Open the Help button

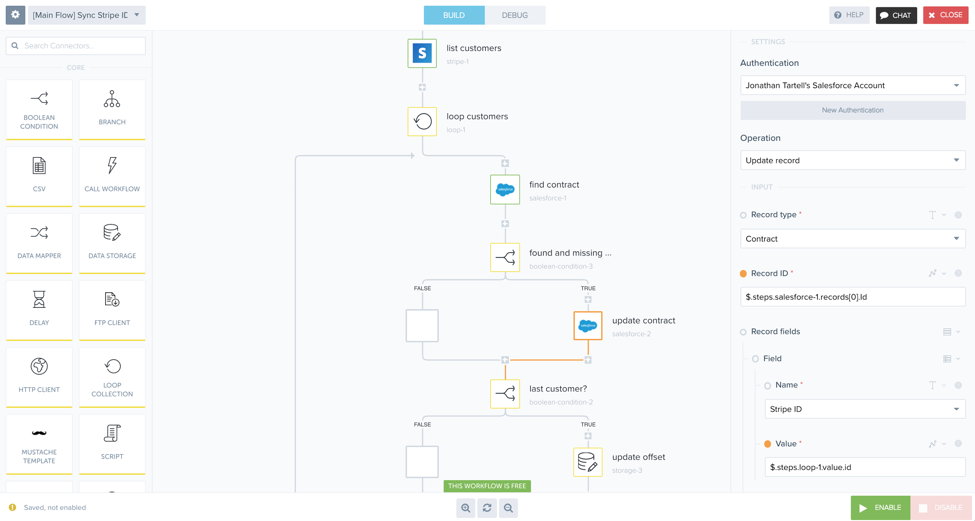pyautogui.click(x=849, y=15)
